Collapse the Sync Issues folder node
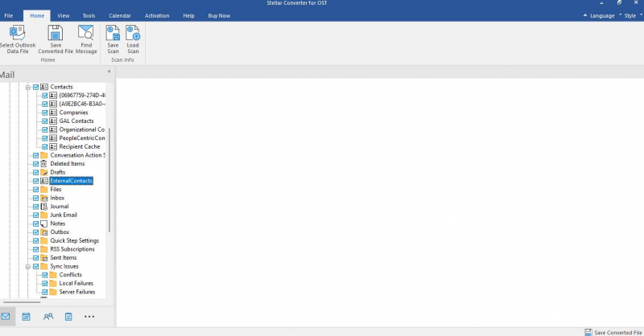This screenshot has height=336, width=644. coord(27,266)
